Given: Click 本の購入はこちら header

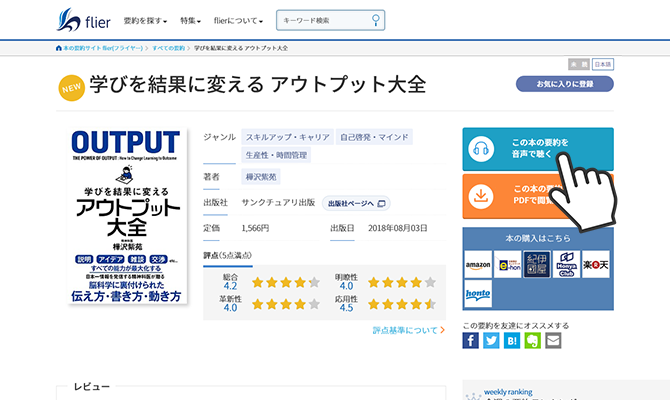Looking at the screenshot, I should click(x=538, y=238).
